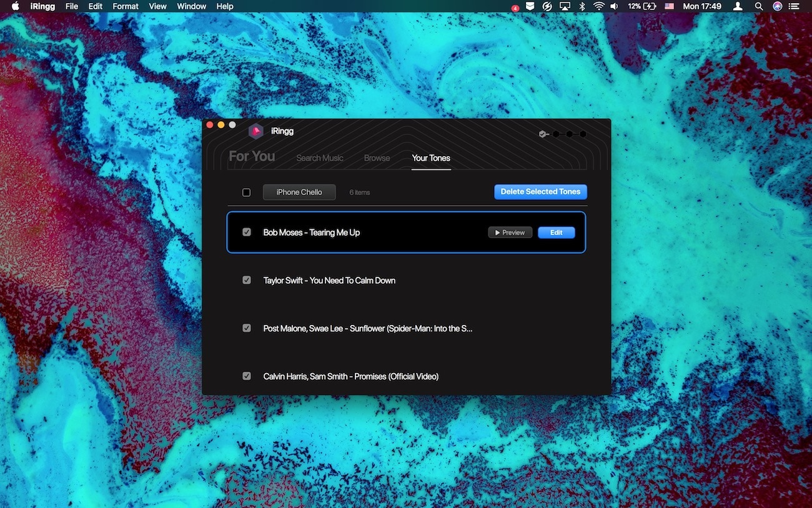
Task: Select Calvin Harris, Sam Smith - Promises title
Action: [x=351, y=377]
